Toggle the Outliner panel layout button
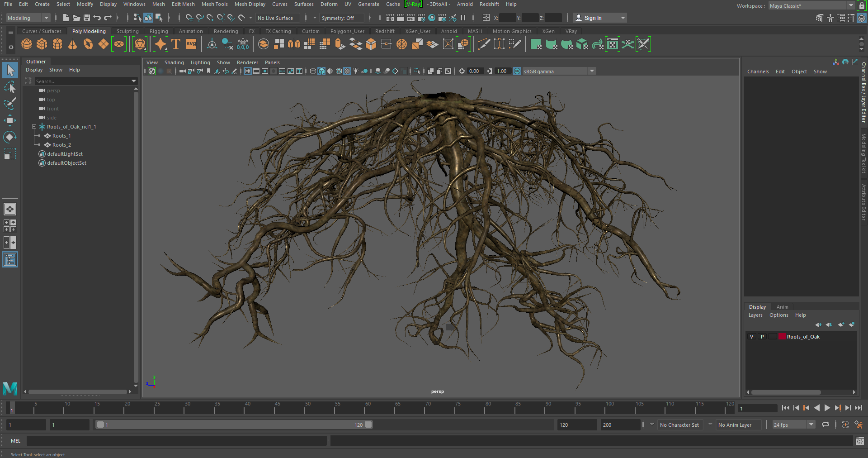 coord(10,259)
